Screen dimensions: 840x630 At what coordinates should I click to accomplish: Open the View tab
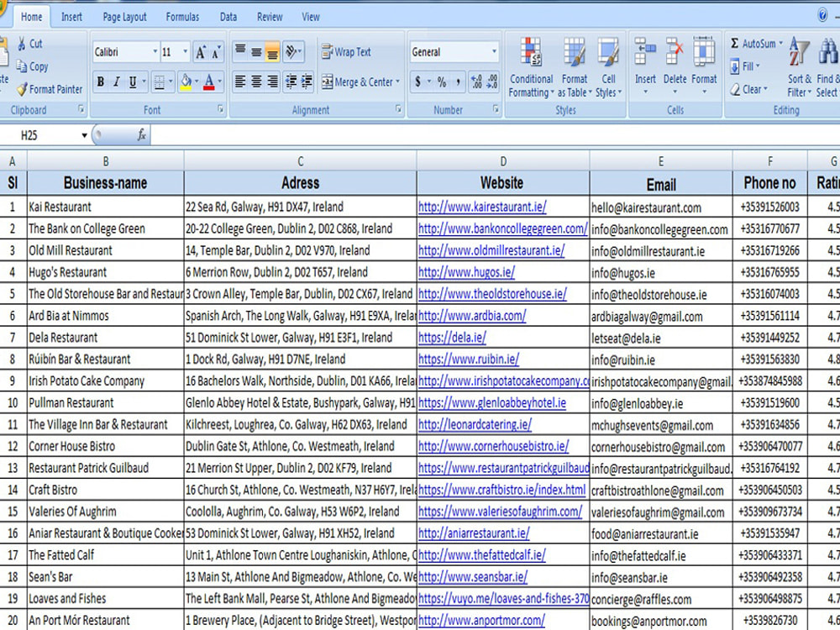(311, 17)
